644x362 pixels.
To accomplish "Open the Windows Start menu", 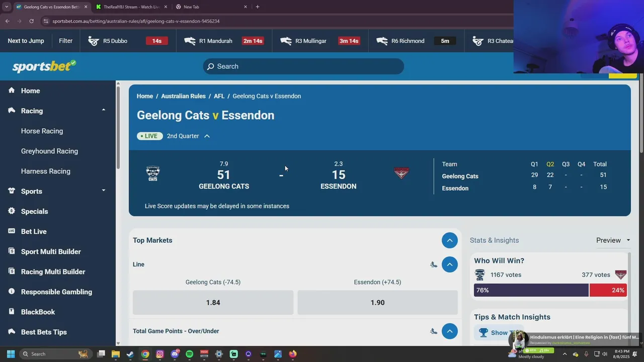I will click(11, 354).
